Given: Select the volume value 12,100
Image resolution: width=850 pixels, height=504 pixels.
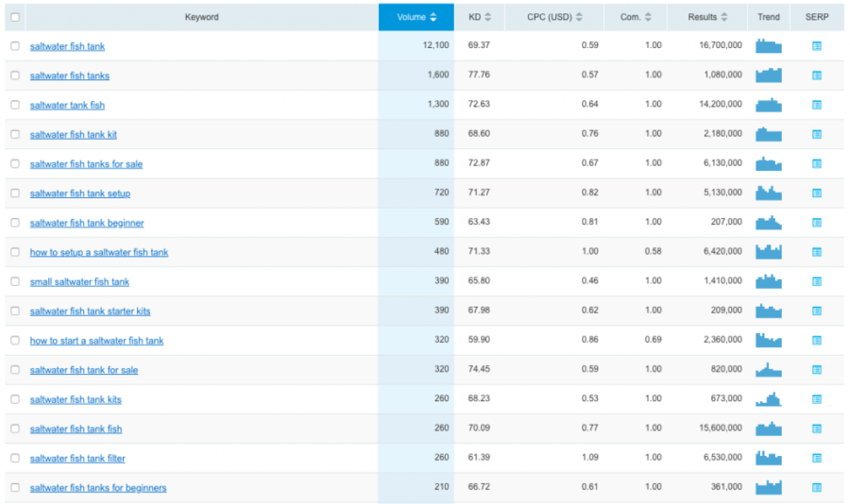Looking at the screenshot, I should pos(435,45).
